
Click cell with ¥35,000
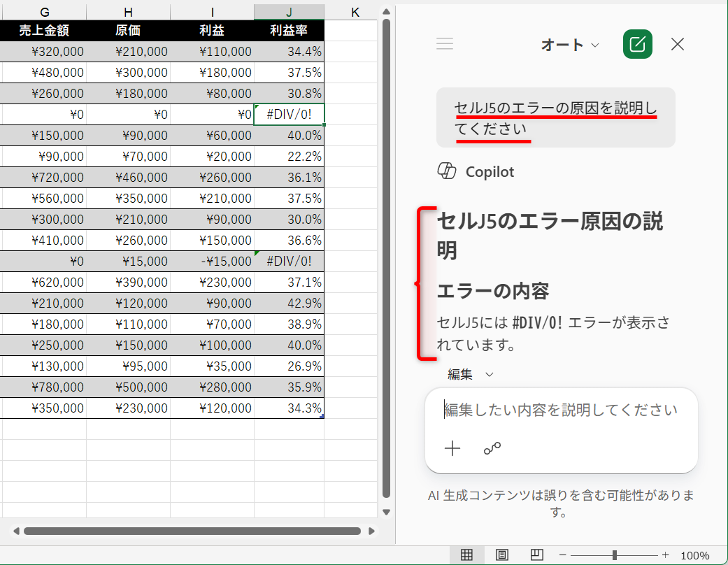[212, 366]
